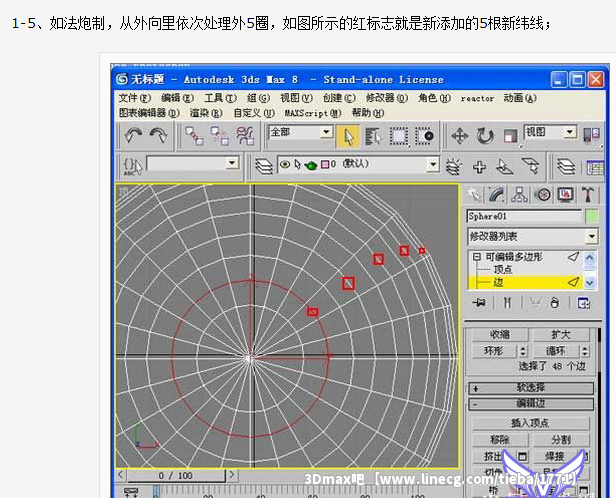Open the 文件(F) menu
The height and width of the screenshot is (498, 616).
coord(135,98)
